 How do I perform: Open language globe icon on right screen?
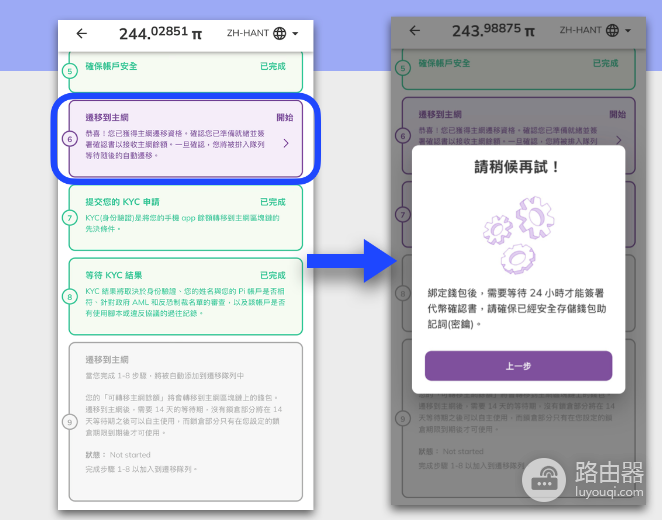612,30
